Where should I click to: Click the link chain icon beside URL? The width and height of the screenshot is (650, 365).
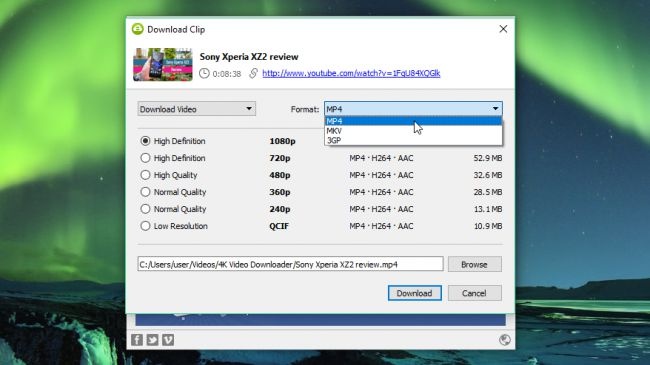[253, 73]
